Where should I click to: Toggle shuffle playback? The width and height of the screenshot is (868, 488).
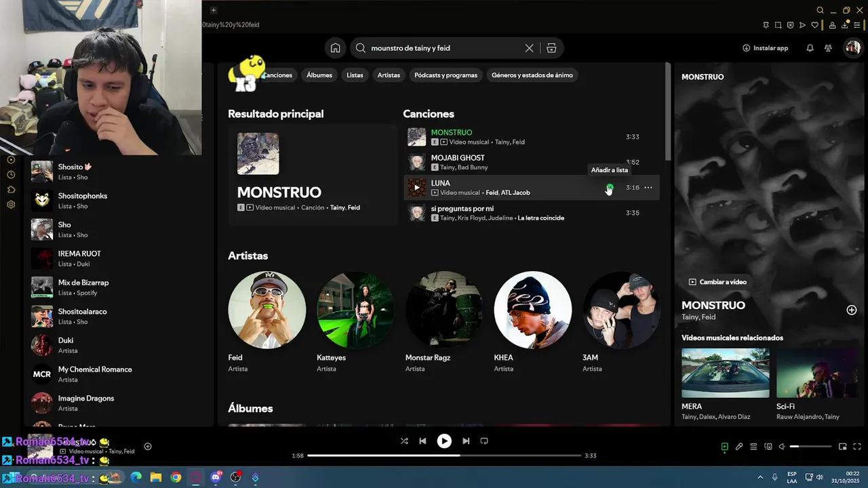pos(404,441)
